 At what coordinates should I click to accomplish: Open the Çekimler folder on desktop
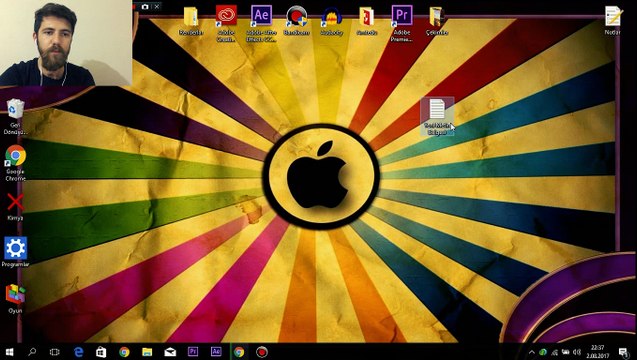[437, 20]
